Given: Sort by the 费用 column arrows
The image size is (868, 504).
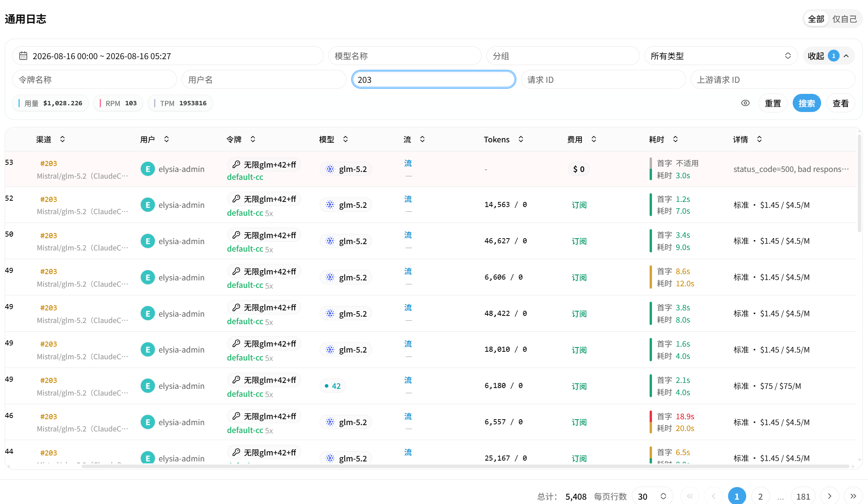Looking at the screenshot, I should tap(594, 139).
